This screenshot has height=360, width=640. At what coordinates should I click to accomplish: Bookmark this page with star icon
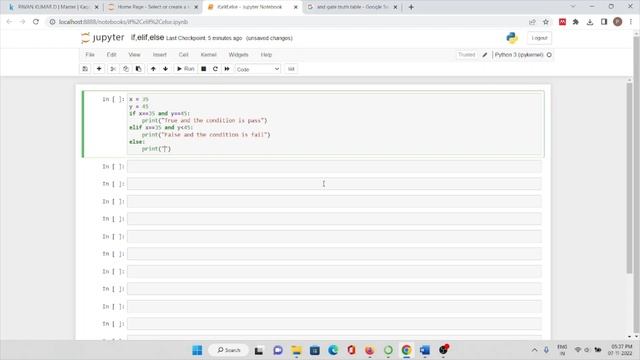[x=546, y=22]
